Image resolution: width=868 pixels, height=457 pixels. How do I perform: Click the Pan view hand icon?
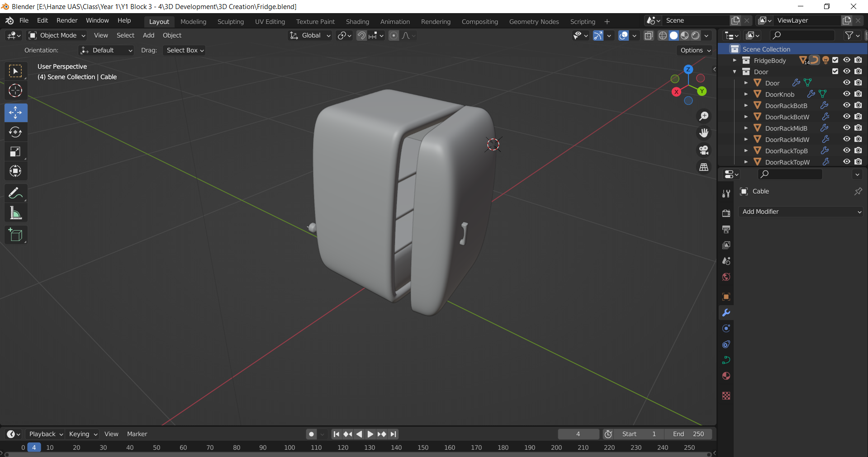[x=704, y=133]
